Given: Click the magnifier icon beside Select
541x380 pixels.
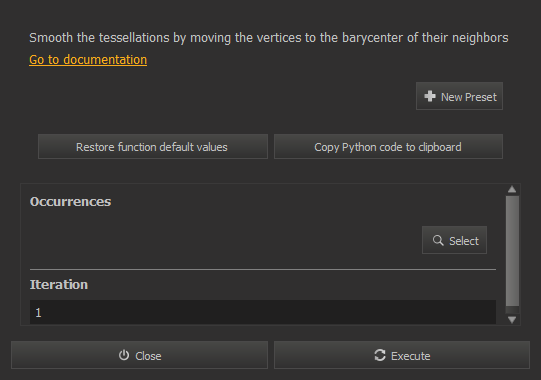Looking at the screenshot, I should (438, 240).
